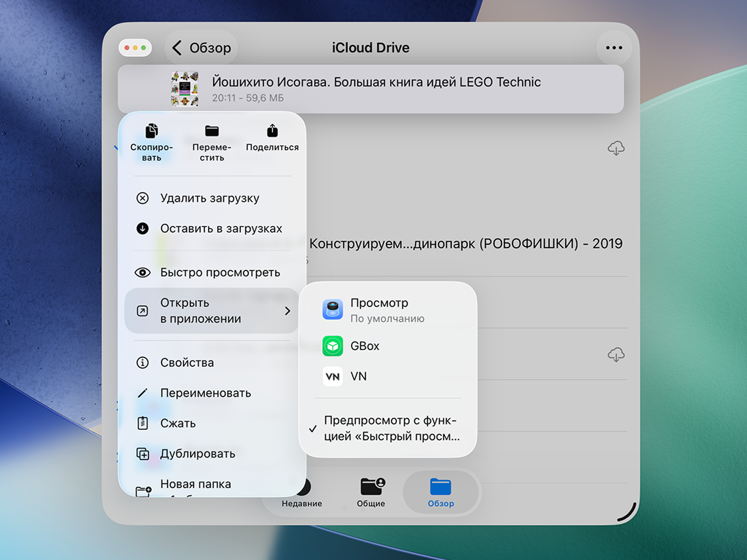This screenshot has height=560, width=747.
Task: Select Удалить загрузку
Action: (x=210, y=198)
